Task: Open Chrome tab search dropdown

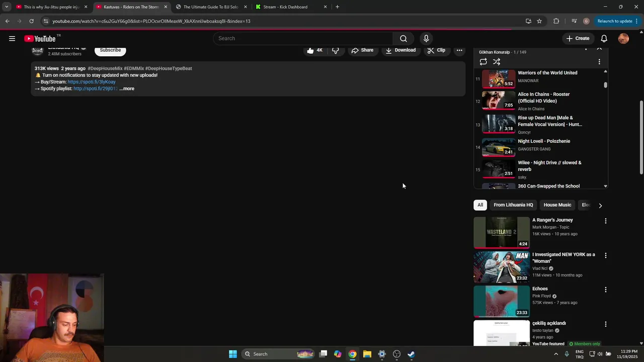Action: click(7, 7)
